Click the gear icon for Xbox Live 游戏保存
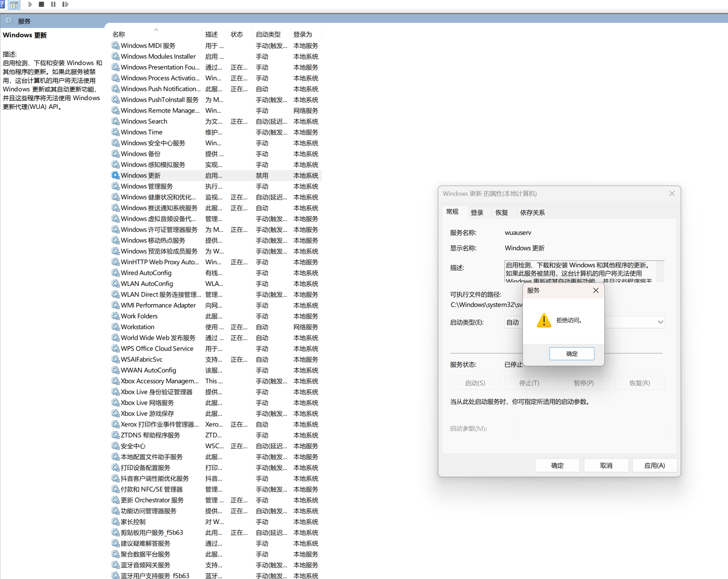This screenshot has height=579, width=728. [x=115, y=413]
